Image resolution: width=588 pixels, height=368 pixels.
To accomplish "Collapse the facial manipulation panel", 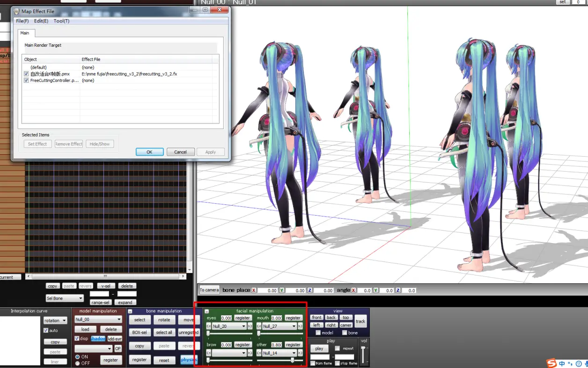I will [207, 311].
